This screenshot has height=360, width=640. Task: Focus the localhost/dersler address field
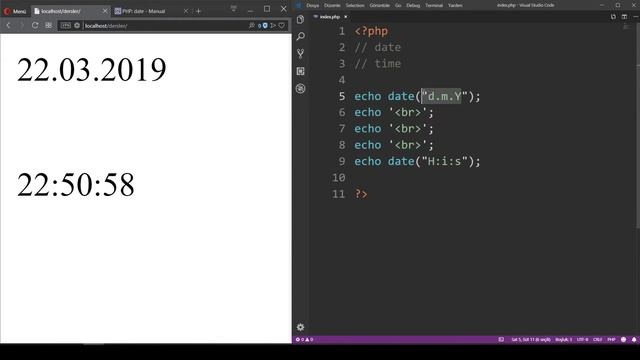tap(165, 25)
